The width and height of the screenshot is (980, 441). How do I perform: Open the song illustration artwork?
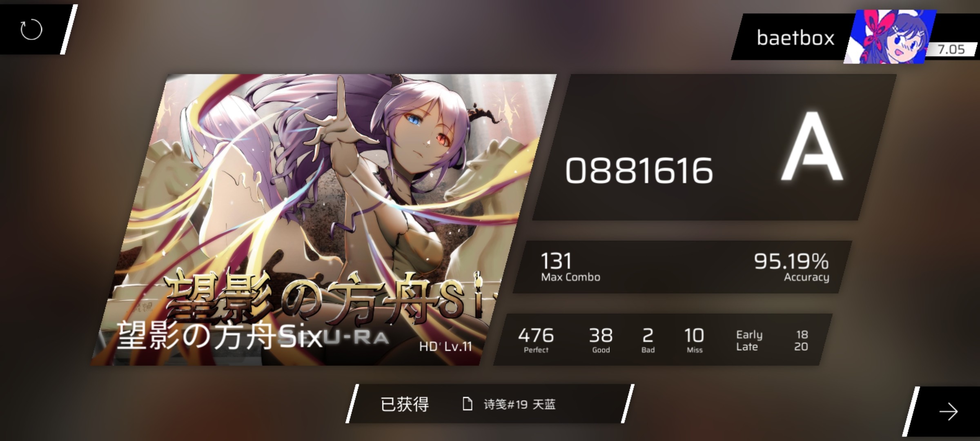point(323,220)
